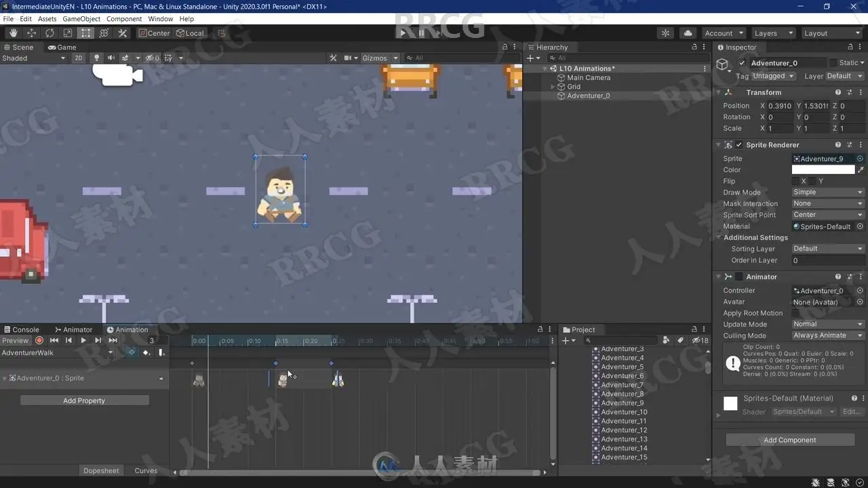Toggle filter by selection in Animation
Viewport: 868px width, 488px height.
[x=132, y=352]
